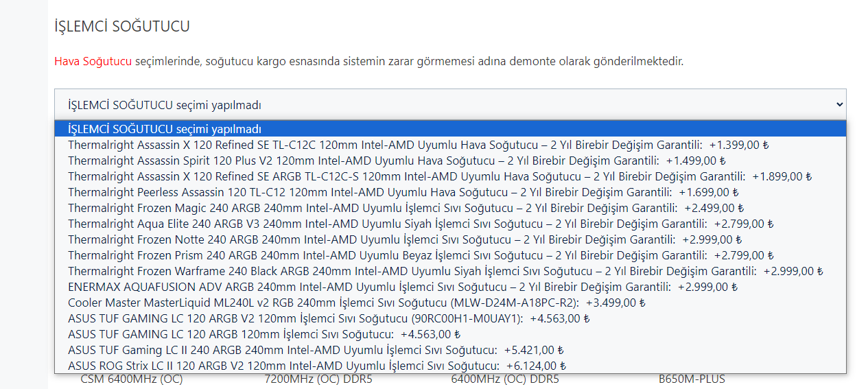This screenshot has width=868, height=389.
Task: Open the İŞLEMCİ SOĞUTUCU selection combo box
Action: tap(449, 104)
